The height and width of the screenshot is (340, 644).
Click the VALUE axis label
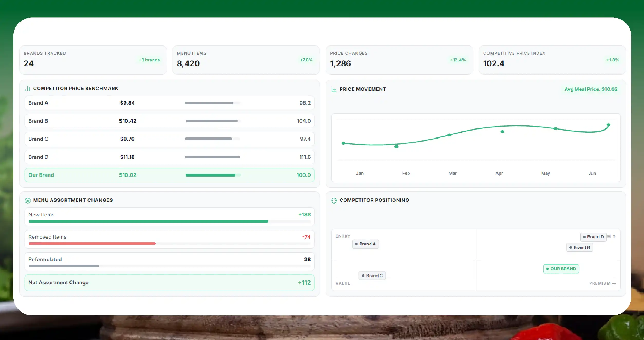[343, 283]
